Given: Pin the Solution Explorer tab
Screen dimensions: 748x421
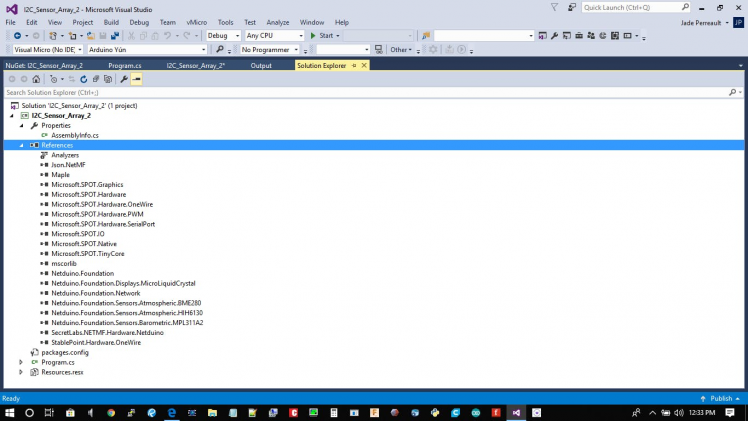Looking at the screenshot, I should pyautogui.click(x=354, y=66).
